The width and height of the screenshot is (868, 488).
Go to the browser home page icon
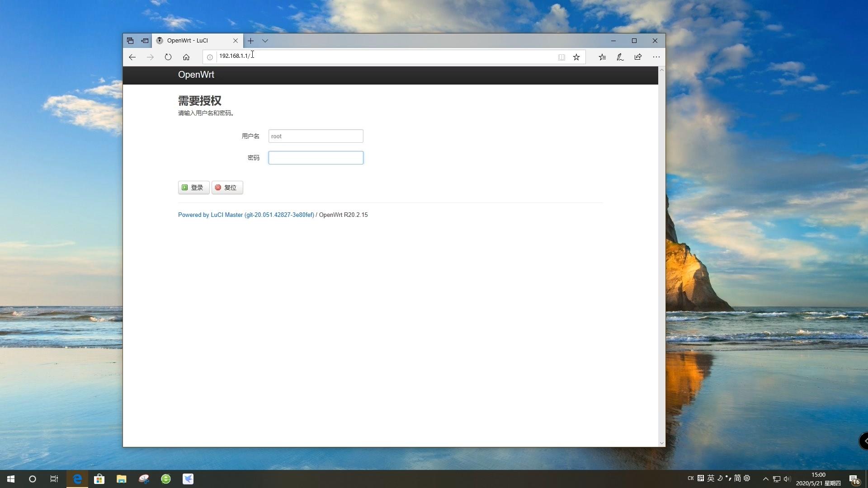186,57
